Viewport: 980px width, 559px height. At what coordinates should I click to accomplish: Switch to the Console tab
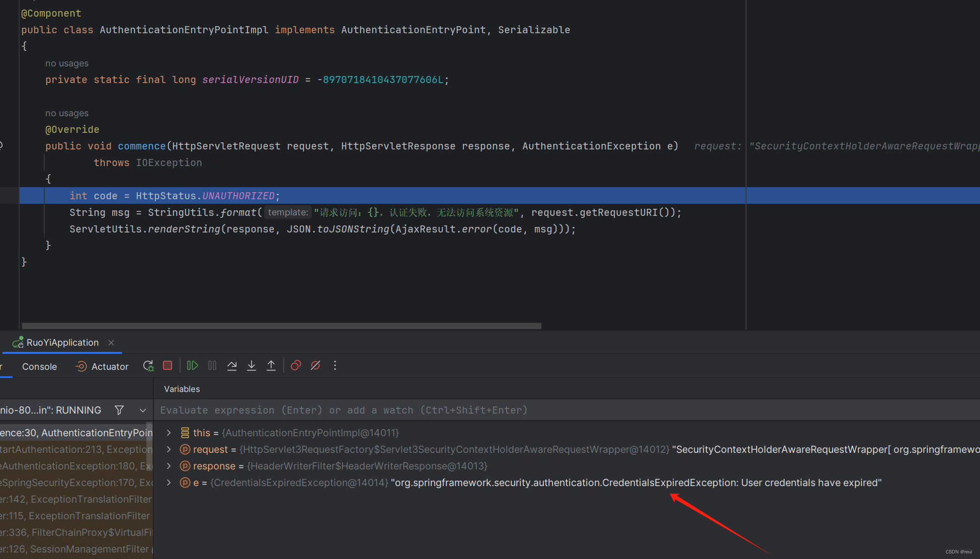tap(39, 367)
